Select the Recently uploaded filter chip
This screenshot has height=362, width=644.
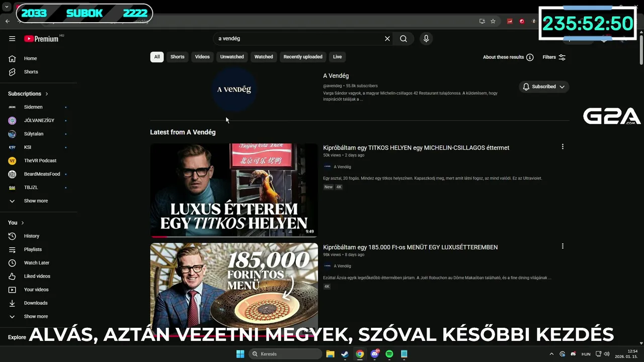point(303,57)
